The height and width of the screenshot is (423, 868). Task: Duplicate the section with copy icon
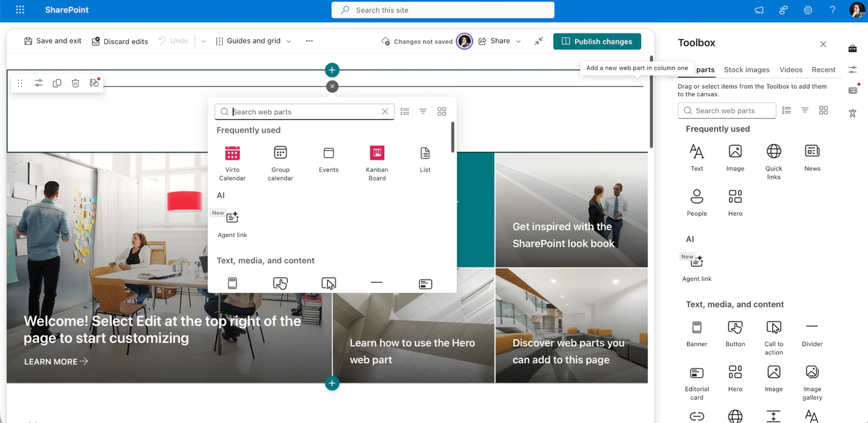pos(57,83)
